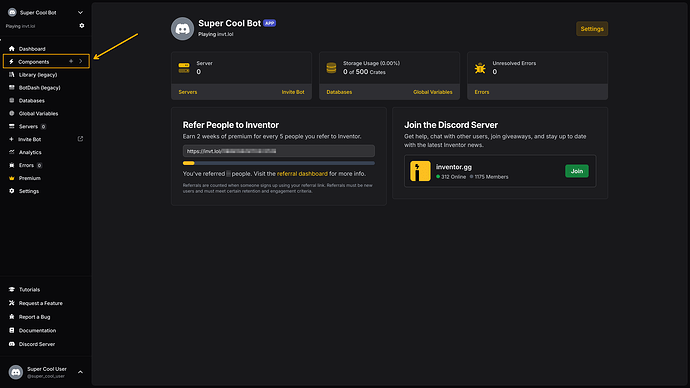The height and width of the screenshot is (388, 690).
Task: Expand the Super Cool User account menu
Action: tap(80, 372)
